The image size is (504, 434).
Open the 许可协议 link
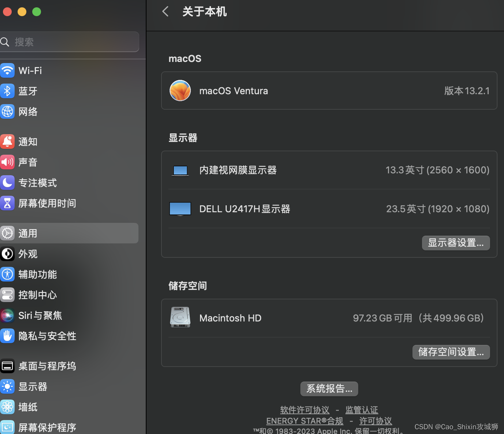(x=376, y=421)
